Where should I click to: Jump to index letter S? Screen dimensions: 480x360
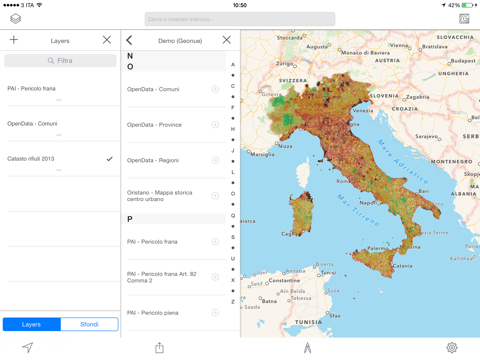[233, 237]
